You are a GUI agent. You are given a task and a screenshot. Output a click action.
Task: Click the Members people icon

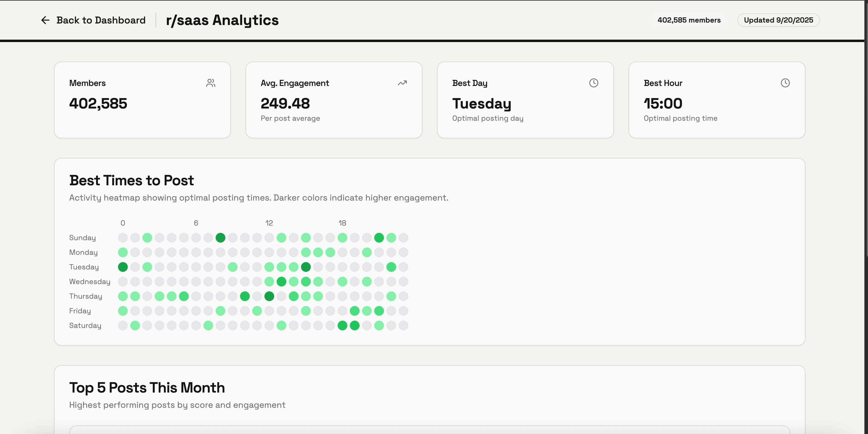pos(211,83)
